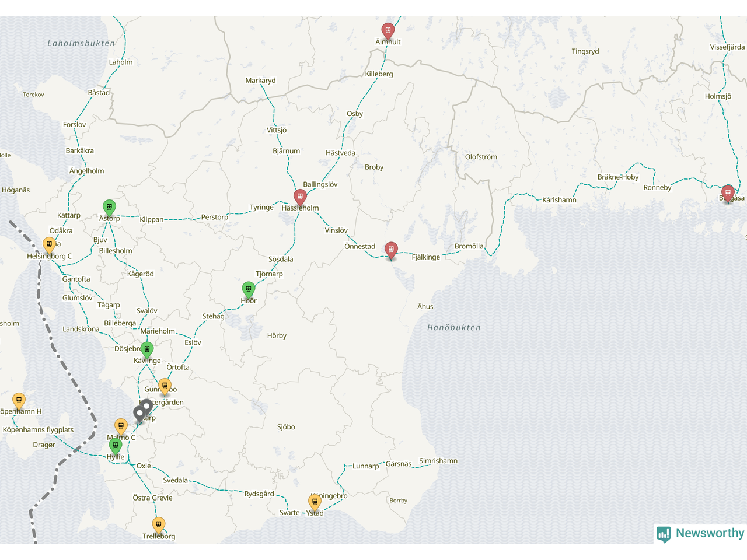747x560 pixels.
Task: Click the Karlshamn place label
Action: tap(559, 200)
